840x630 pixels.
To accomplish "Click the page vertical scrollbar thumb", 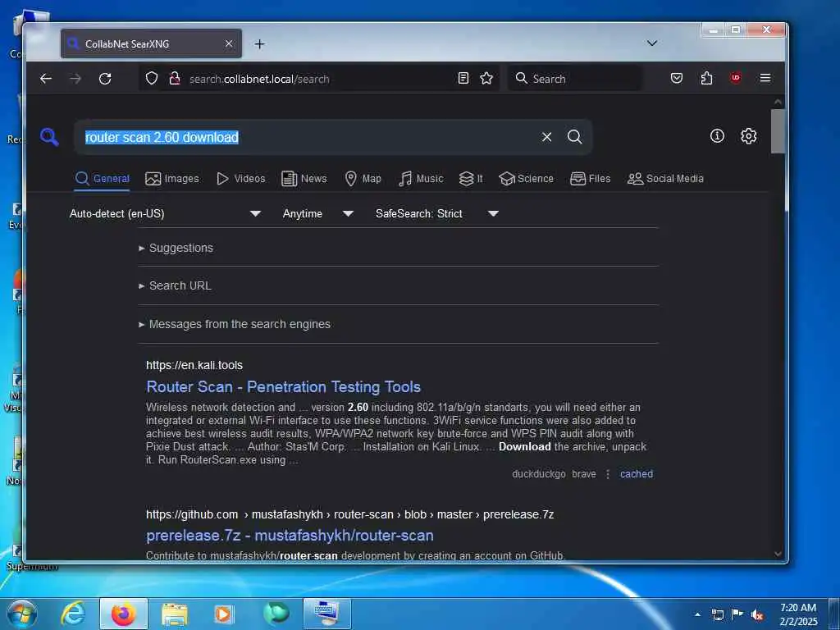I will coord(778,131).
